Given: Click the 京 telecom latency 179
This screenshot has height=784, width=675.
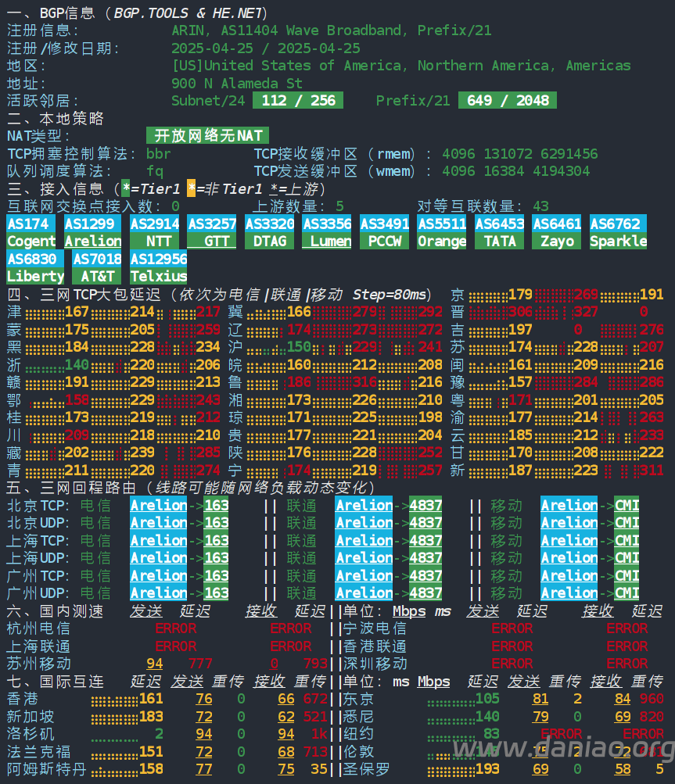Looking at the screenshot, I should tap(520, 294).
